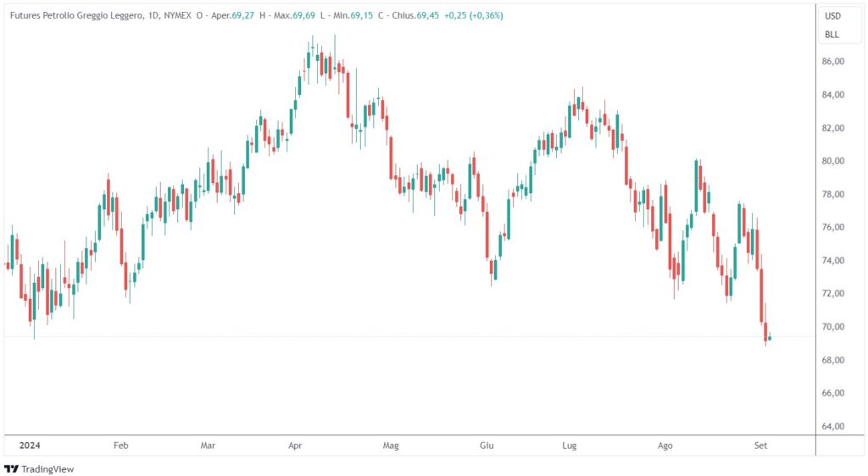Click the Mag label on the time axis
Screen dimensions: 868x476
(390, 444)
